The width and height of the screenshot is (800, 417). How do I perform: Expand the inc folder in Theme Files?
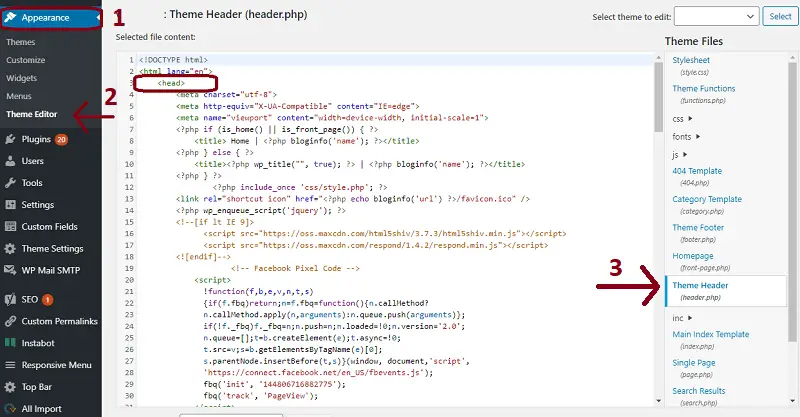pos(690,318)
